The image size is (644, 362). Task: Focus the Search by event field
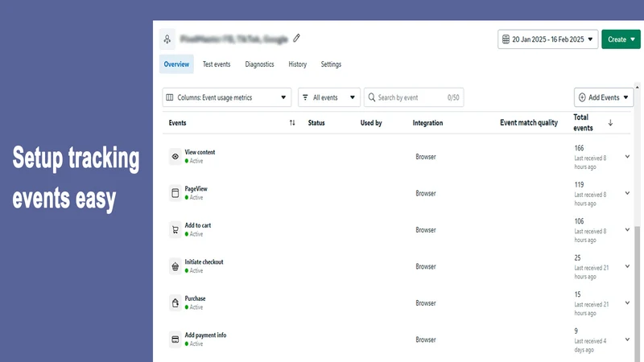point(414,97)
